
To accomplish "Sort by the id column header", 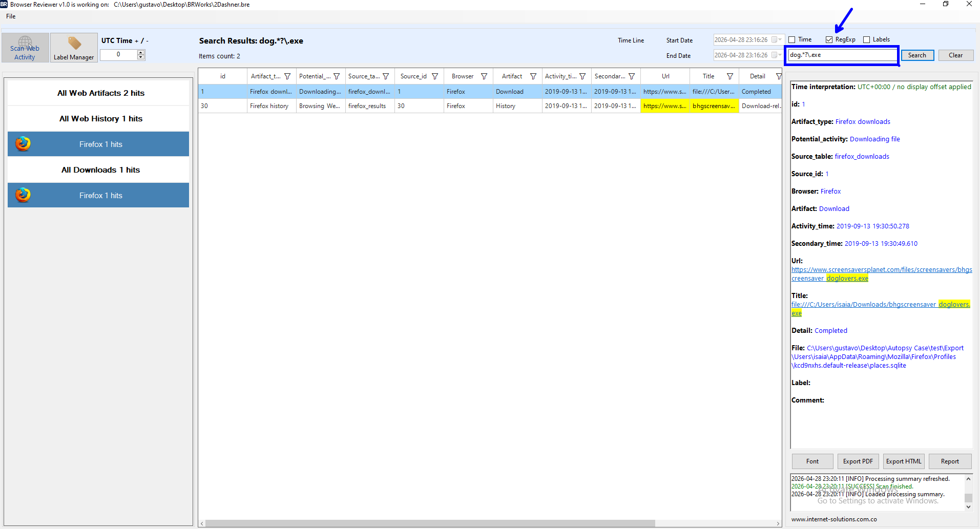I will point(223,76).
